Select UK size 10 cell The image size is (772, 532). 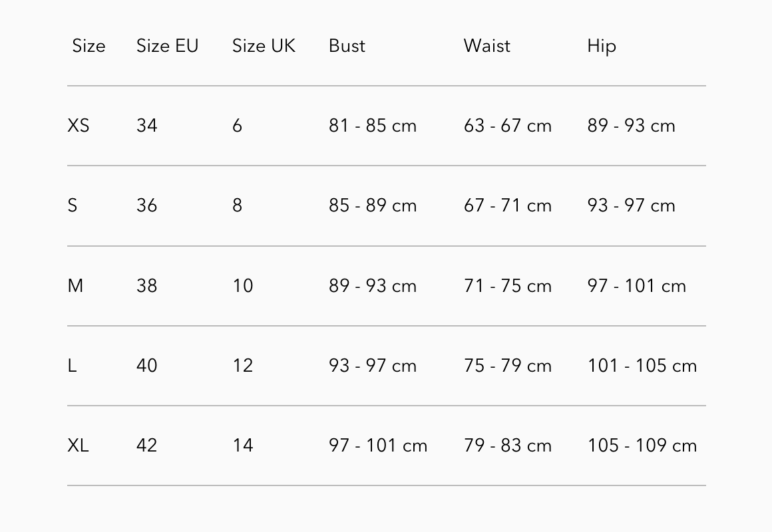click(x=242, y=286)
